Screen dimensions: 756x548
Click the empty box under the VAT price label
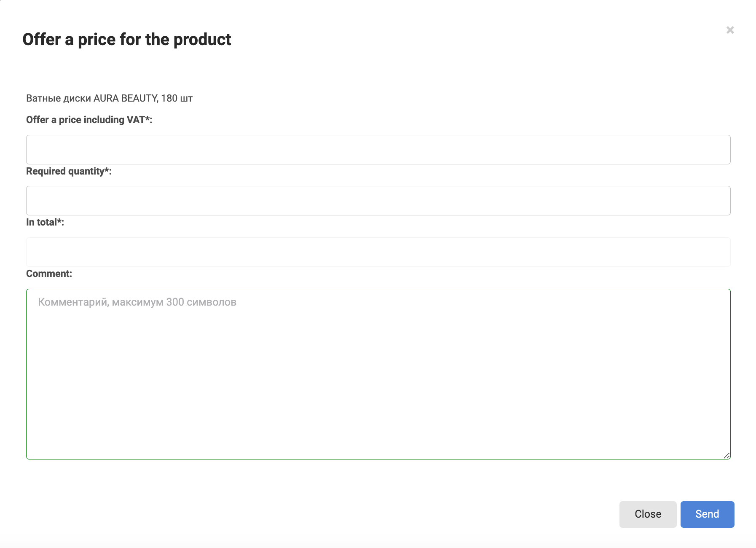(378, 150)
